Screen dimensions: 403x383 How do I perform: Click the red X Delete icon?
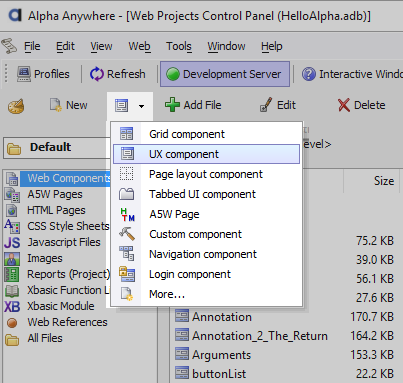[344, 105]
